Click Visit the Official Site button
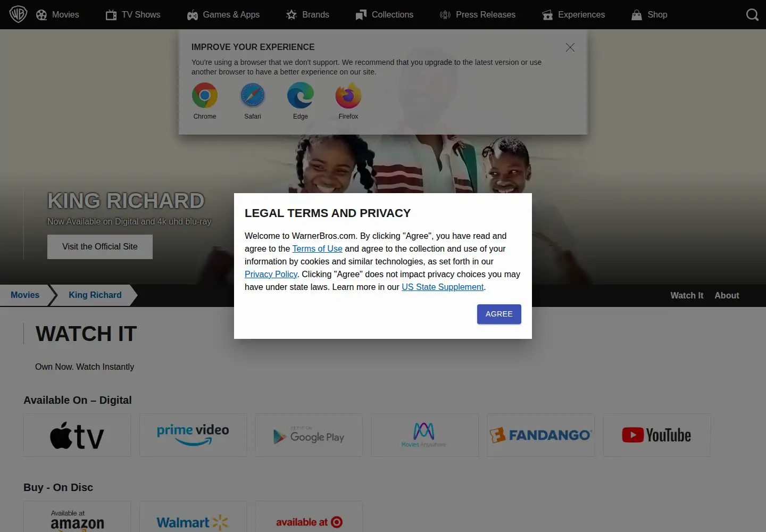766x532 pixels. [x=100, y=247]
